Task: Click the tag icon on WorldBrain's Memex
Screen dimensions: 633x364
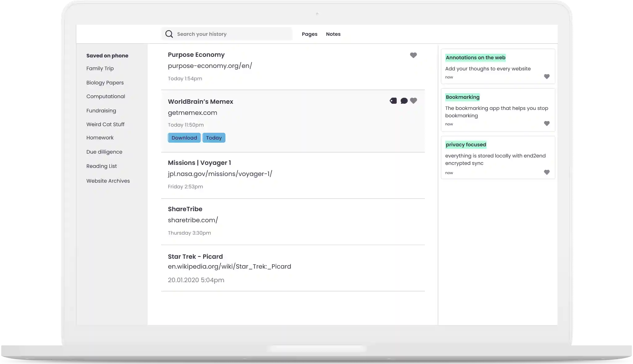Action: [393, 101]
